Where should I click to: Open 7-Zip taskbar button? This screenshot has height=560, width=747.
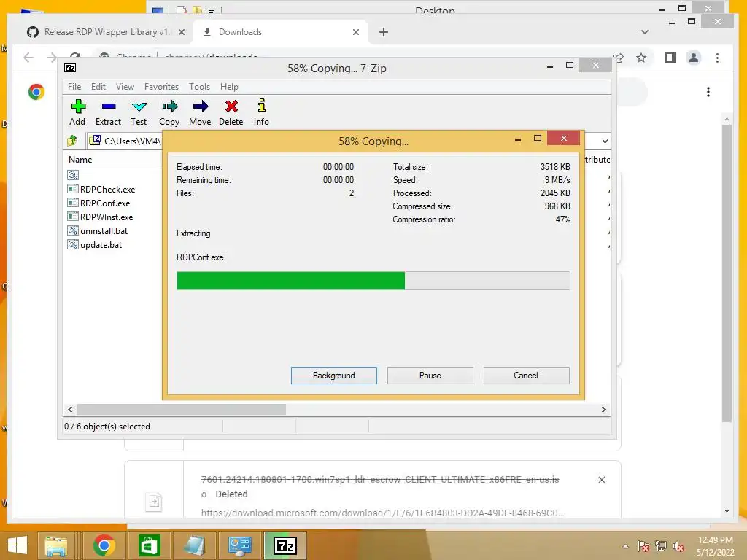point(285,545)
